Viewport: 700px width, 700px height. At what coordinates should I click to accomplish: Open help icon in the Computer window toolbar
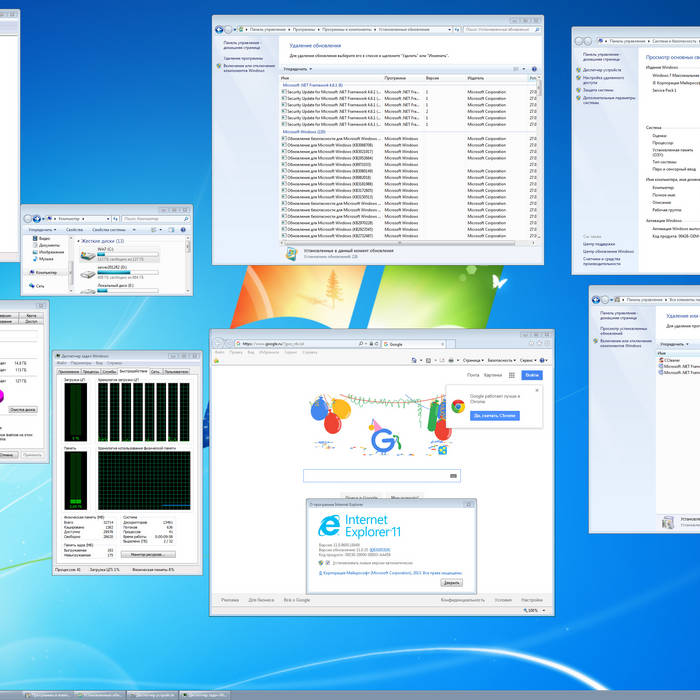[x=183, y=230]
